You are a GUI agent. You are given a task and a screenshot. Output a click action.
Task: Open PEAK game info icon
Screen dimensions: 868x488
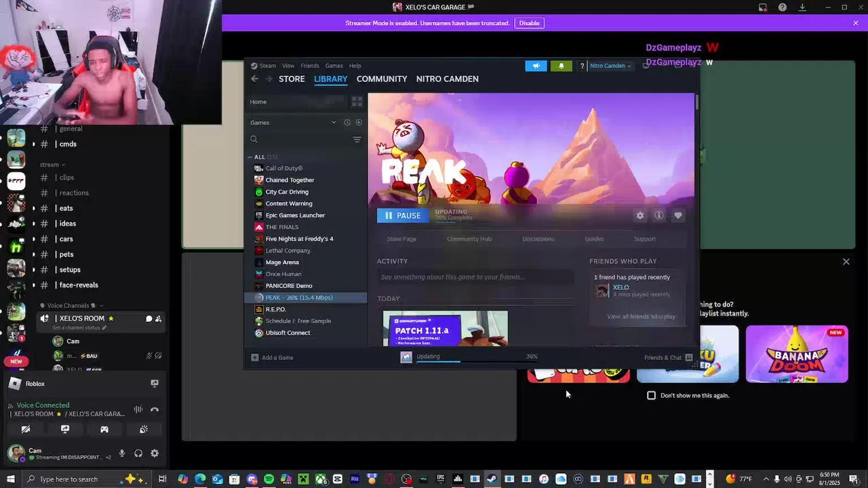(658, 216)
